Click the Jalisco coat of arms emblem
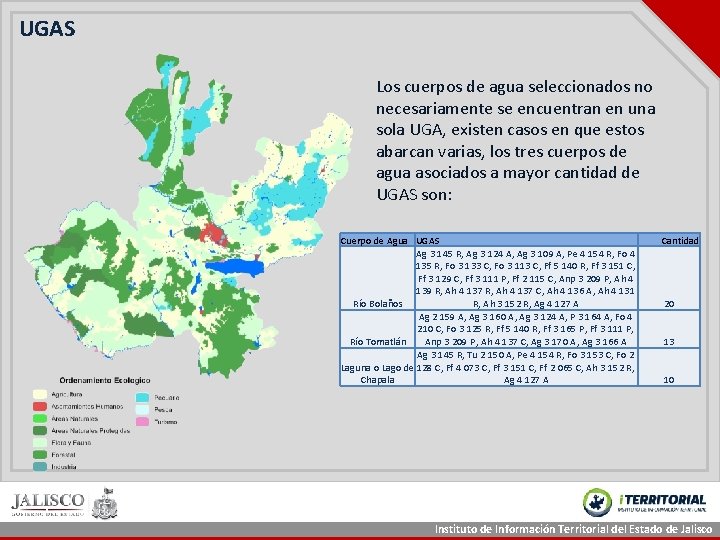The image size is (720, 540). point(105,503)
